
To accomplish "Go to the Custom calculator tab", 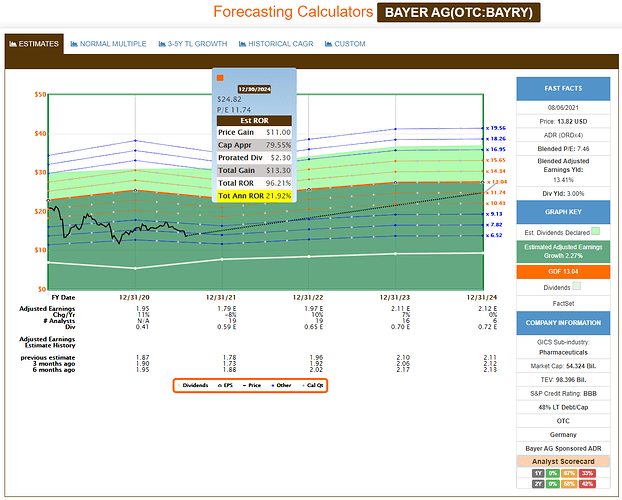I will [345, 44].
